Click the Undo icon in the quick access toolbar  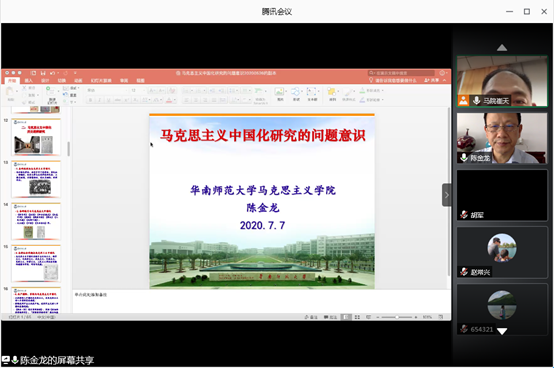tap(52, 73)
